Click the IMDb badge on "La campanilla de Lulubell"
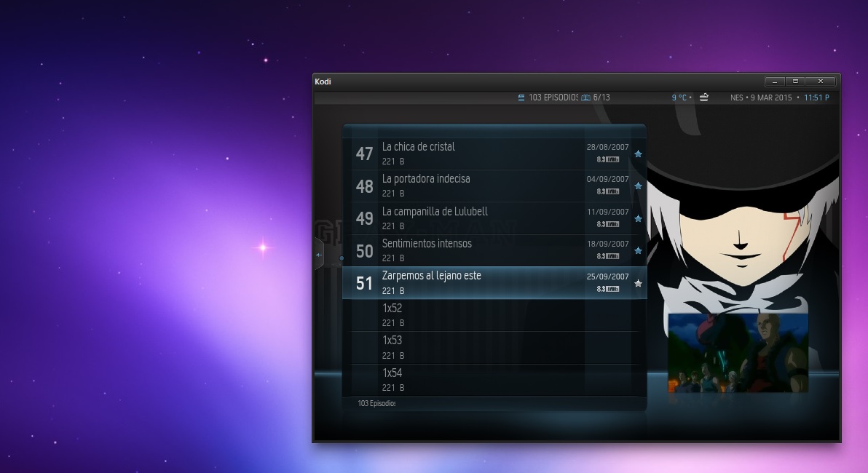The height and width of the screenshot is (473, 868). (609, 225)
